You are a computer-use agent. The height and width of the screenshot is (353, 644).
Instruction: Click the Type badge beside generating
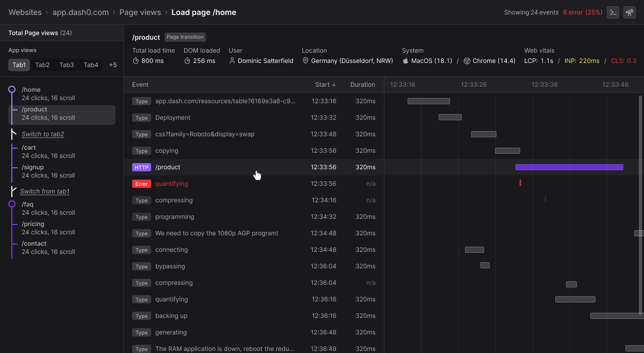tap(141, 332)
